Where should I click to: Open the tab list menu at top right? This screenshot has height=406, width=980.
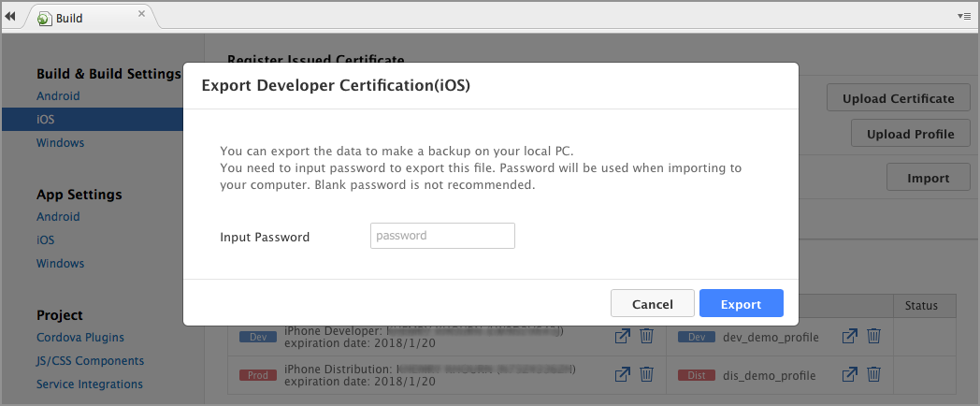click(x=964, y=16)
